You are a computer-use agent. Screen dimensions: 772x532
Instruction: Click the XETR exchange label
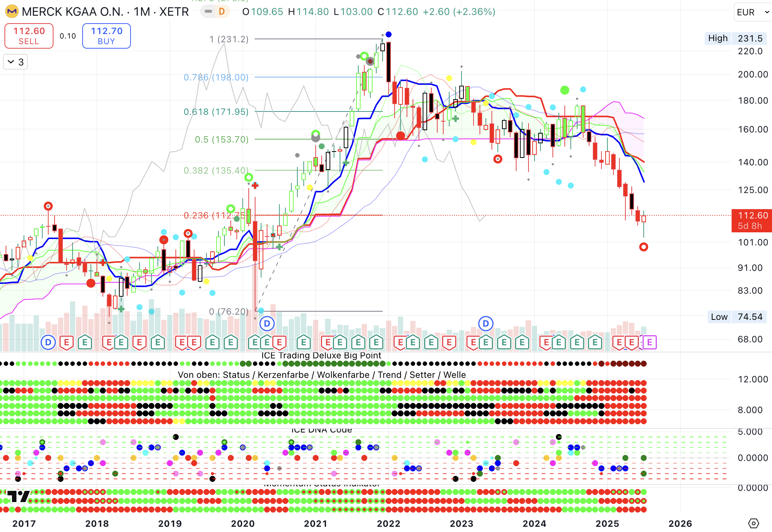[x=174, y=12]
